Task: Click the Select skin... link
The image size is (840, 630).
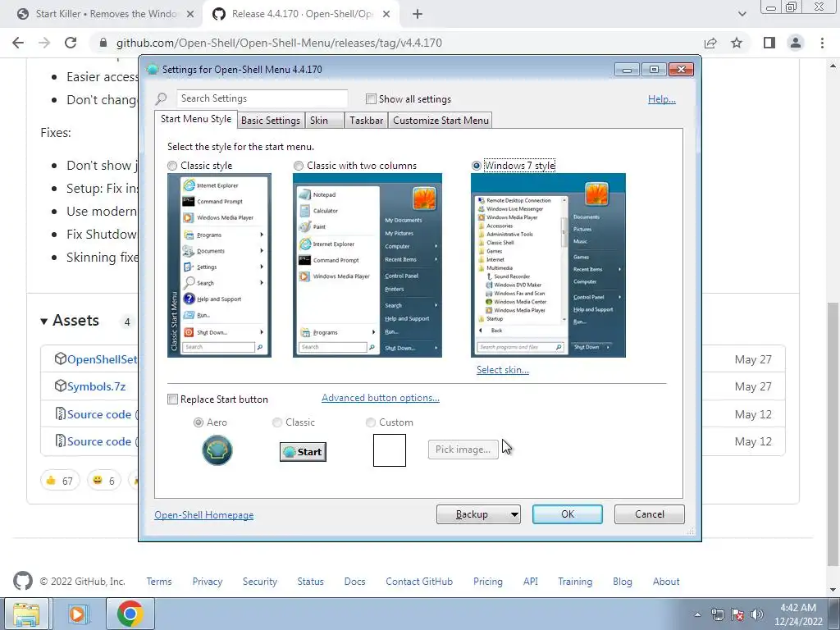Action: coord(503,370)
